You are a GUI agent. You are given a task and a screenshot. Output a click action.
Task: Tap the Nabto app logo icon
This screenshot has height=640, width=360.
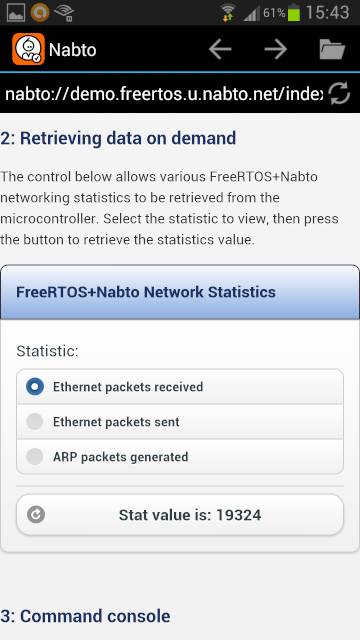[x=28, y=49]
